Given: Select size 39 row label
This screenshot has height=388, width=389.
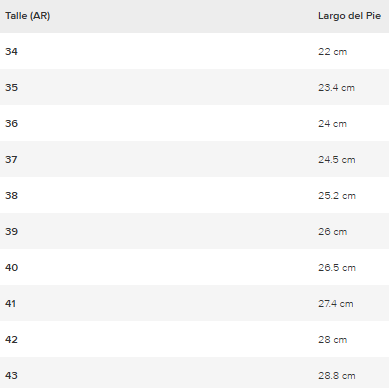Looking at the screenshot, I should (11, 232).
